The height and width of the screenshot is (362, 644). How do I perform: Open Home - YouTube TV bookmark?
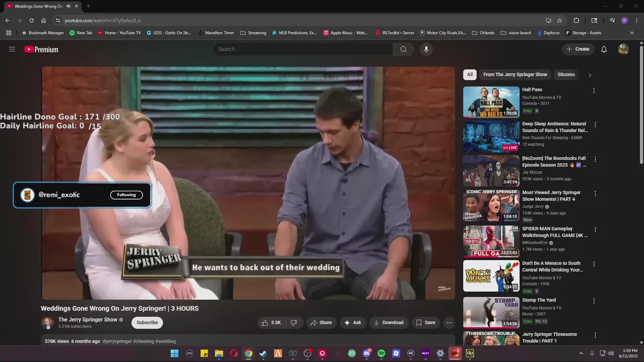(119, 33)
